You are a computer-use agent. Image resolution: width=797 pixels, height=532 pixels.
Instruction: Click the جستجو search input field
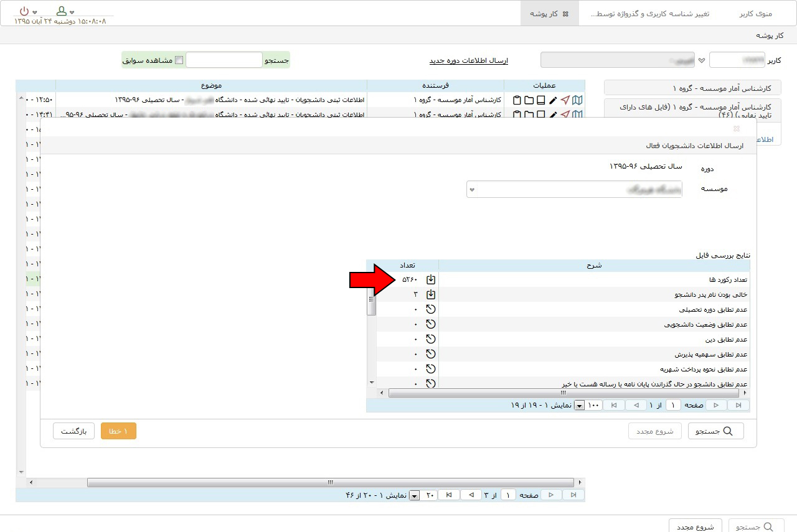(224, 60)
